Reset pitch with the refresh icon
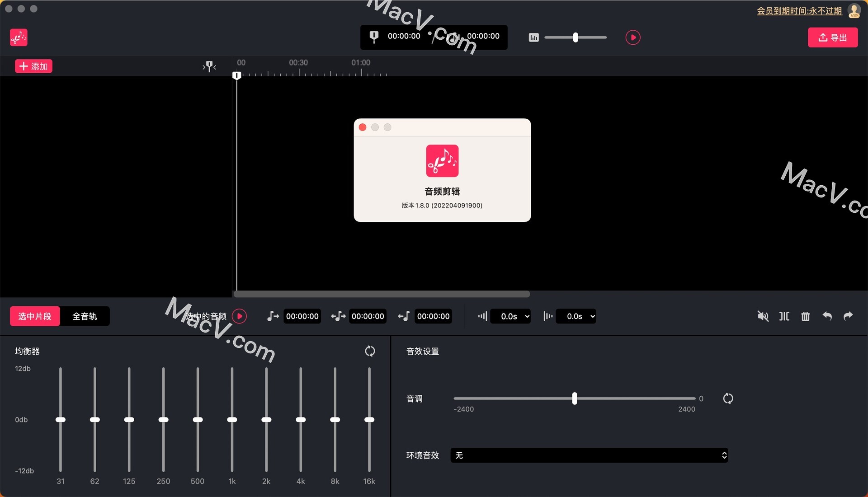Screen dimensions: 868x497 (728, 399)
